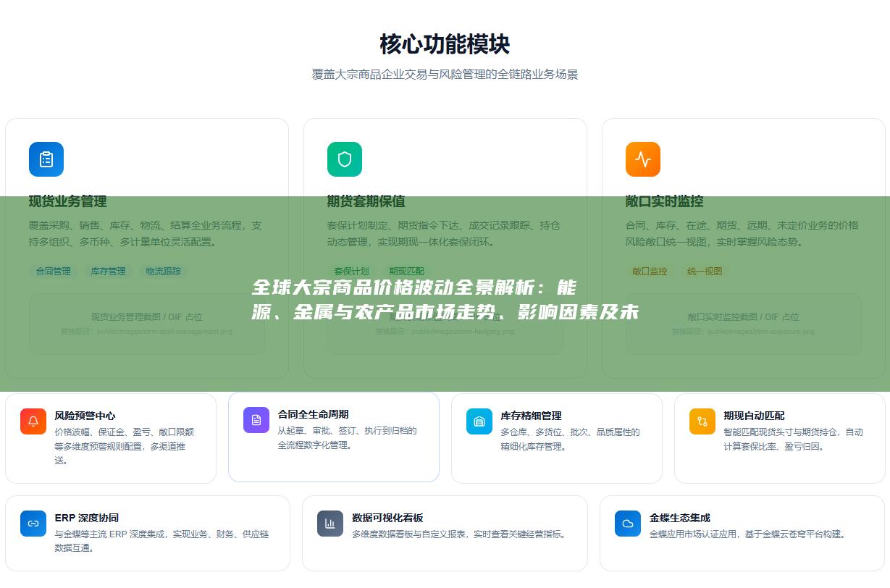
Task: Click the orange pulse icon for 敞口实时监控
Action: [643, 159]
